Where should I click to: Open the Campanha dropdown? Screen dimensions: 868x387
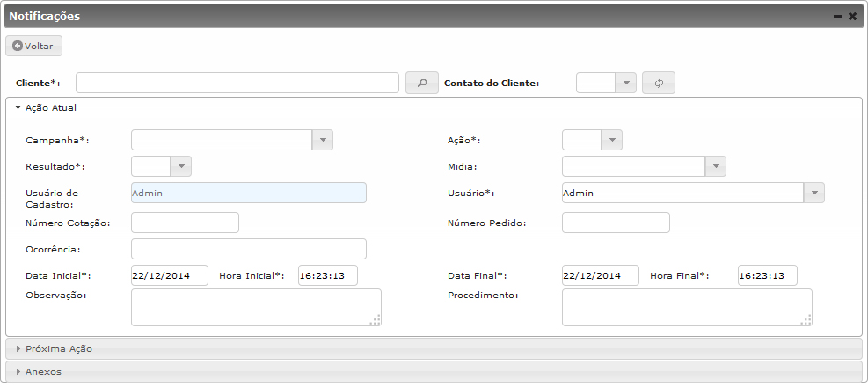coord(323,140)
